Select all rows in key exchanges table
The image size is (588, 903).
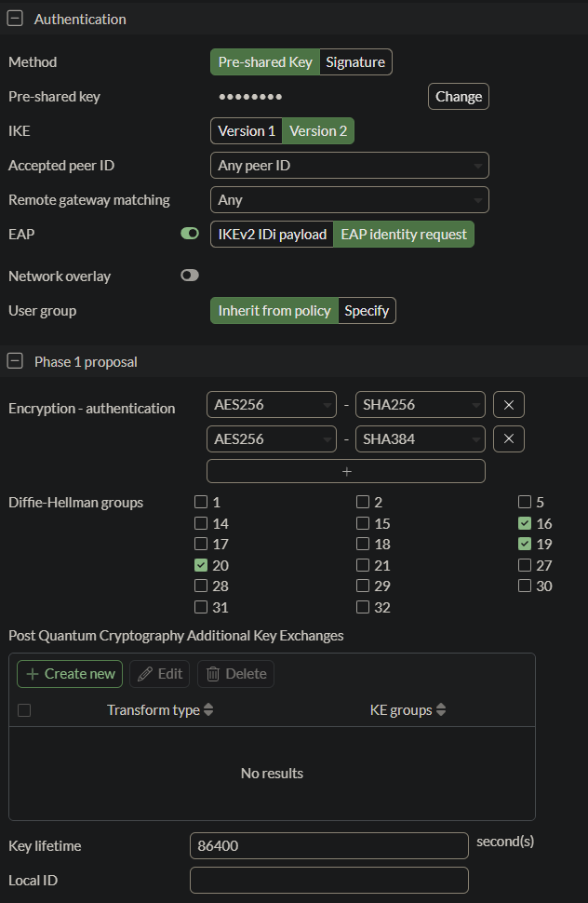tap(24, 710)
